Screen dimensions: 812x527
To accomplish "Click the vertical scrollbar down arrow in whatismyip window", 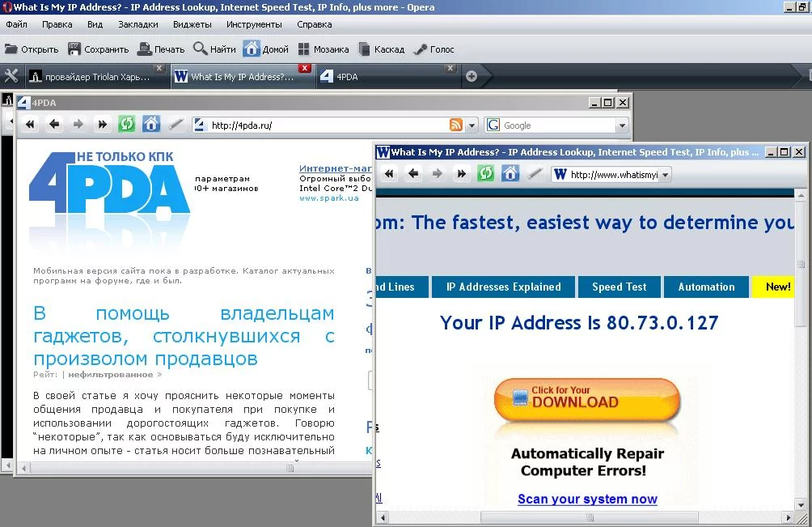I will tap(801, 504).
